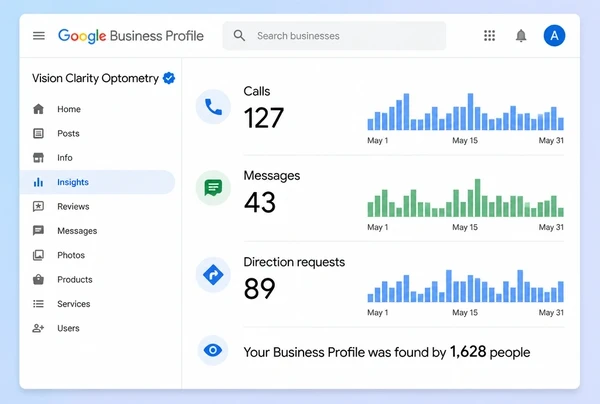This screenshot has width=600, height=404.
Task: Click the Direction requests count 89
Action: pos(259,288)
